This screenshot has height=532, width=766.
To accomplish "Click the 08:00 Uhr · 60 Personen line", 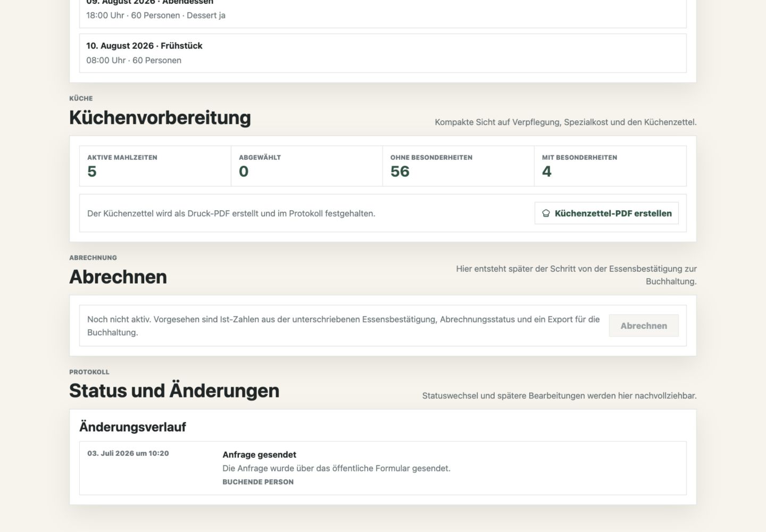I will point(134,60).
